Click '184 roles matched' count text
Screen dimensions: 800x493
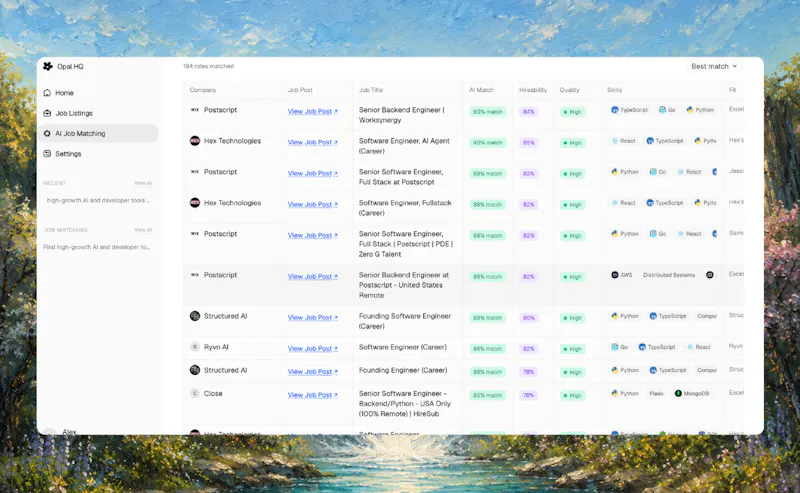point(208,66)
